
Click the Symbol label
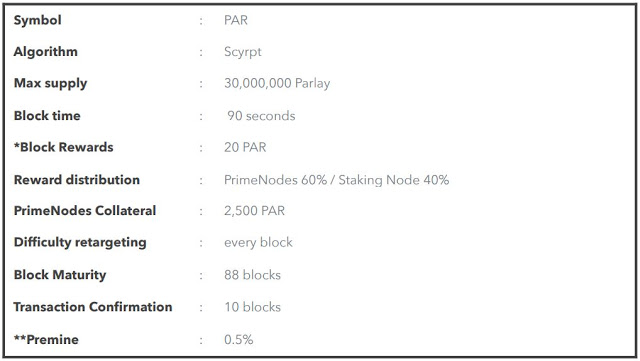(x=38, y=20)
